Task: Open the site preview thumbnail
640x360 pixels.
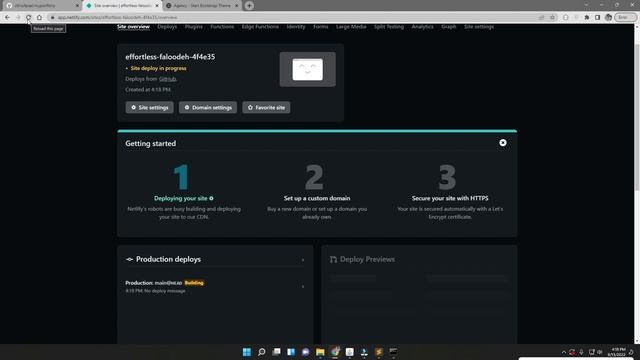Action: click(x=307, y=69)
